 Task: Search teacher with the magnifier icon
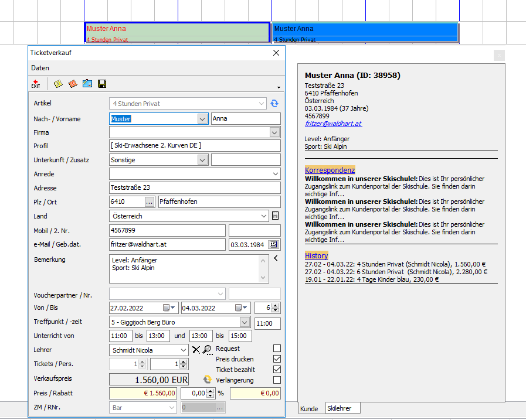tap(208, 350)
